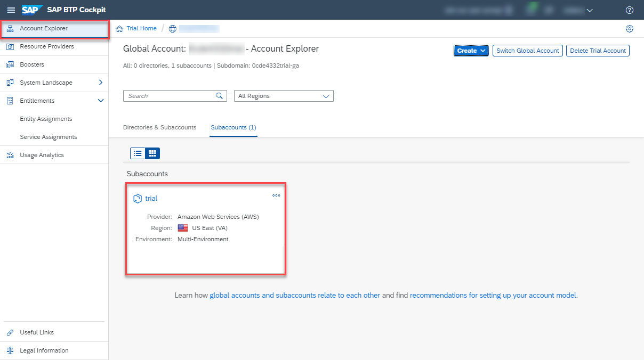Image resolution: width=644 pixels, height=360 pixels.
Task: Collapse the Entitlements section
Action: click(101, 101)
